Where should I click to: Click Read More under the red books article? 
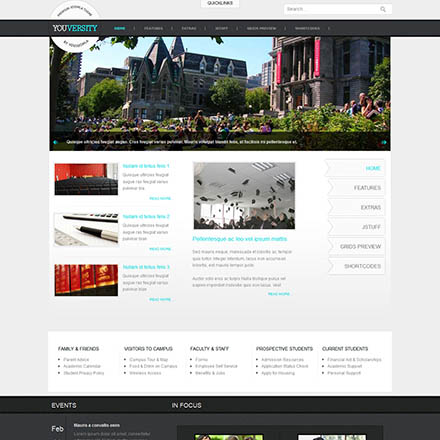pyautogui.click(x=160, y=300)
